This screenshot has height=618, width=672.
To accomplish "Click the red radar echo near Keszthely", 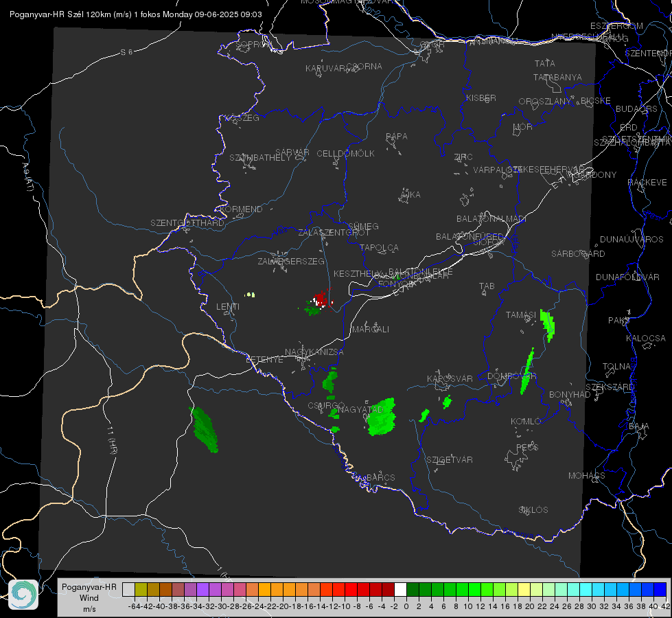I will click(x=321, y=298).
